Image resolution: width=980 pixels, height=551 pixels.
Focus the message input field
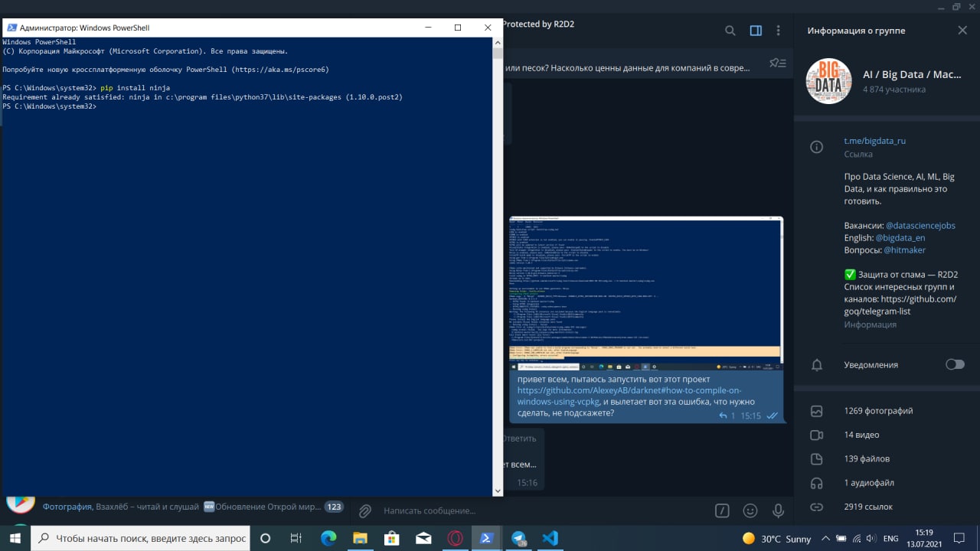click(544, 510)
